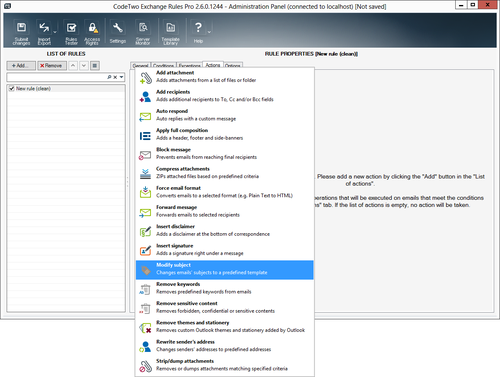Switch to Options tab
Image resolution: width=500 pixels, height=377 pixels.
click(x=233, y=66)
